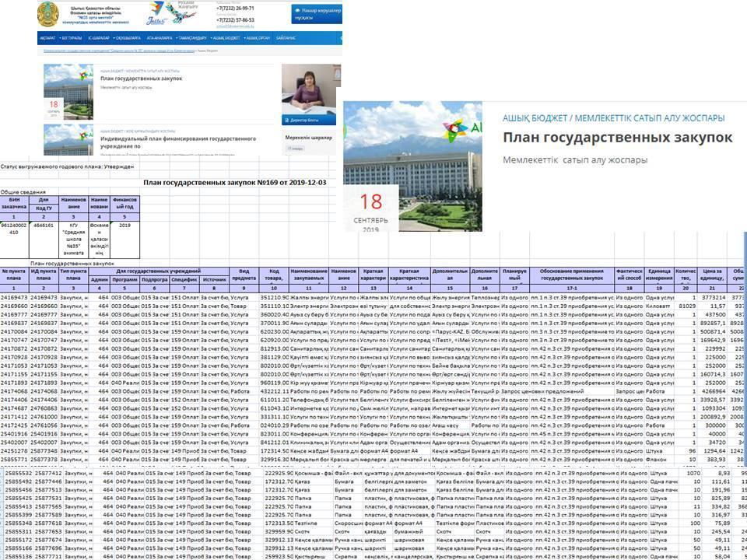Open the АҚПАРАТ menu item
747x560 pixels.
click(x=48, y=38)
